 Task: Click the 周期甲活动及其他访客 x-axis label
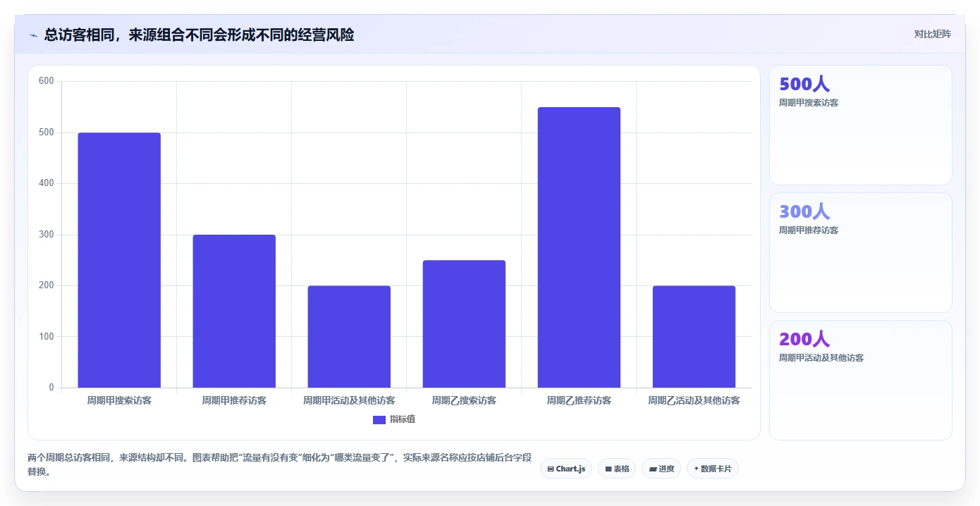349,400
